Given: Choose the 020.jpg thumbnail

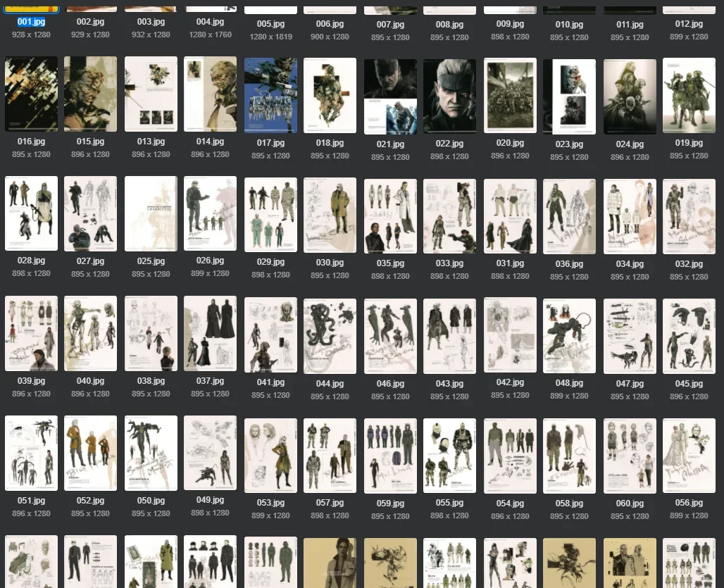Looking at the screenshot, I should coord(510,96).
